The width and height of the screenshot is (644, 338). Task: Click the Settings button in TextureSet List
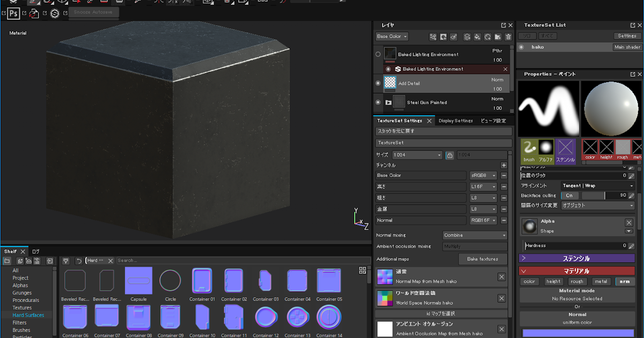point(627,35)
